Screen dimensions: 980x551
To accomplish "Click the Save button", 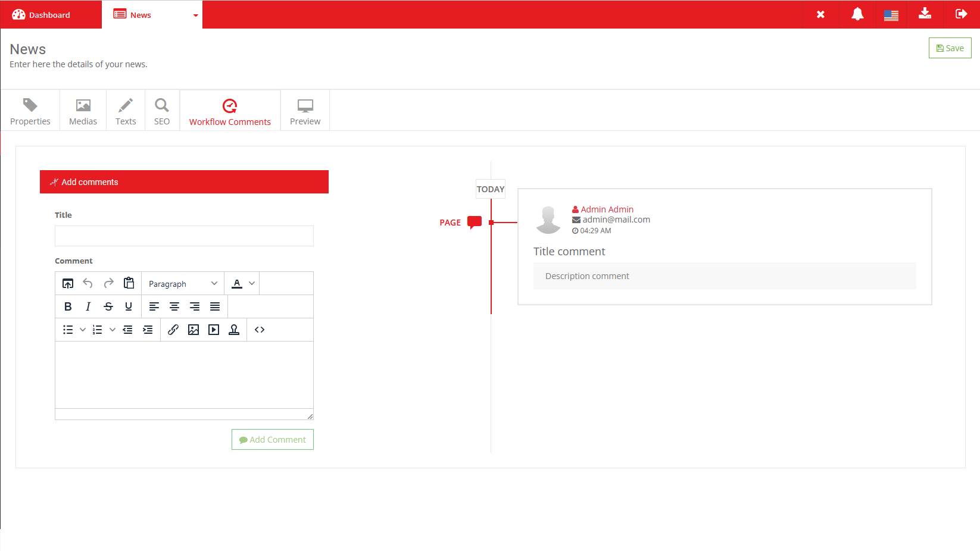I will (x=950, y=48).
